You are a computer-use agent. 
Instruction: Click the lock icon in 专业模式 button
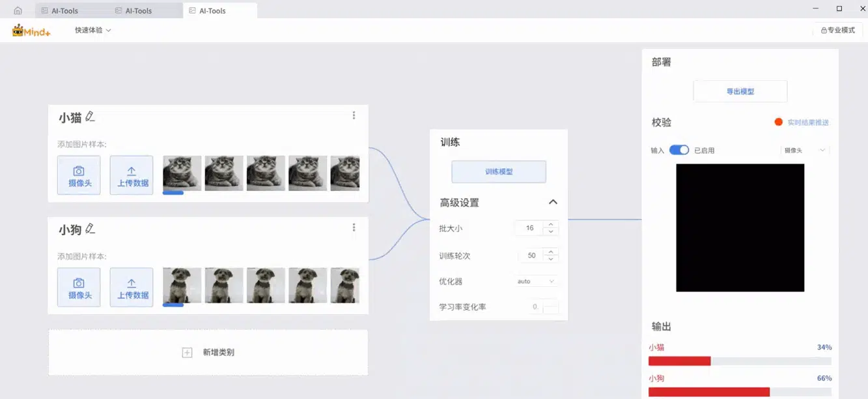pos(824,31)
